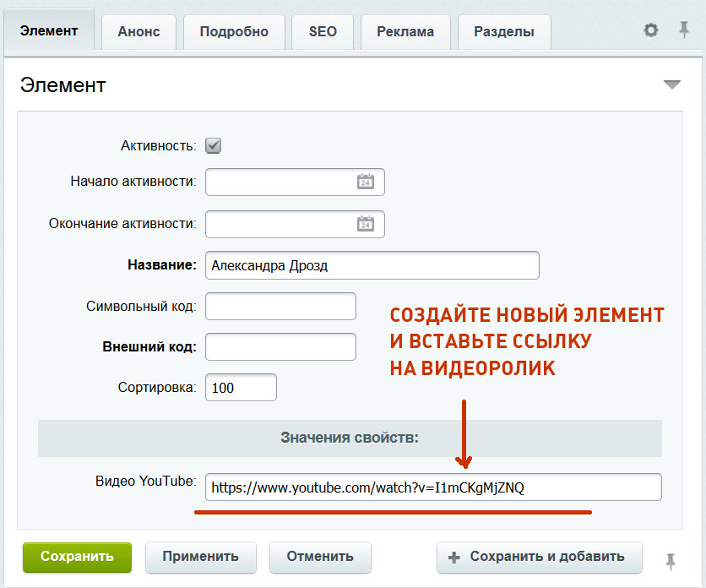The height and width of the screenshot is (588, 706).
Task: Open the Подробно tab
Action: click(234, 32)
